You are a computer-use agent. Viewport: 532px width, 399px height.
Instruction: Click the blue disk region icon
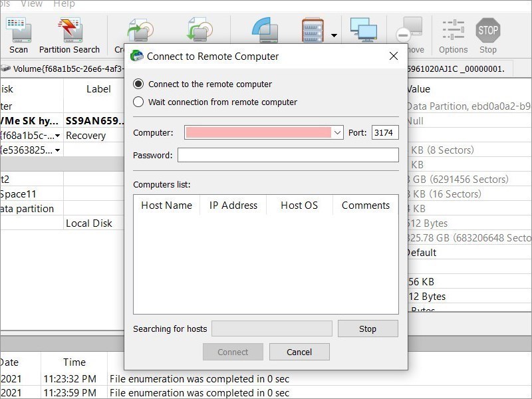tap(265, 31)
